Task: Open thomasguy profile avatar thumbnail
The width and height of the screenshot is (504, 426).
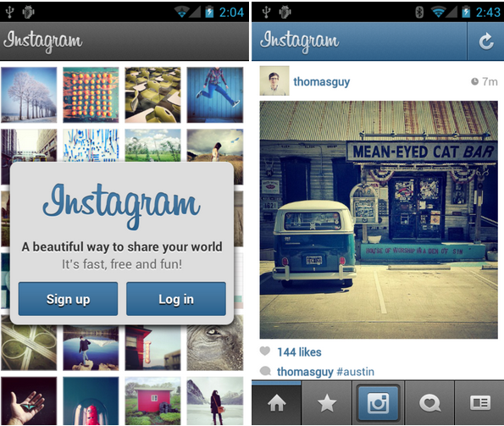Action: tap(274, 80)
